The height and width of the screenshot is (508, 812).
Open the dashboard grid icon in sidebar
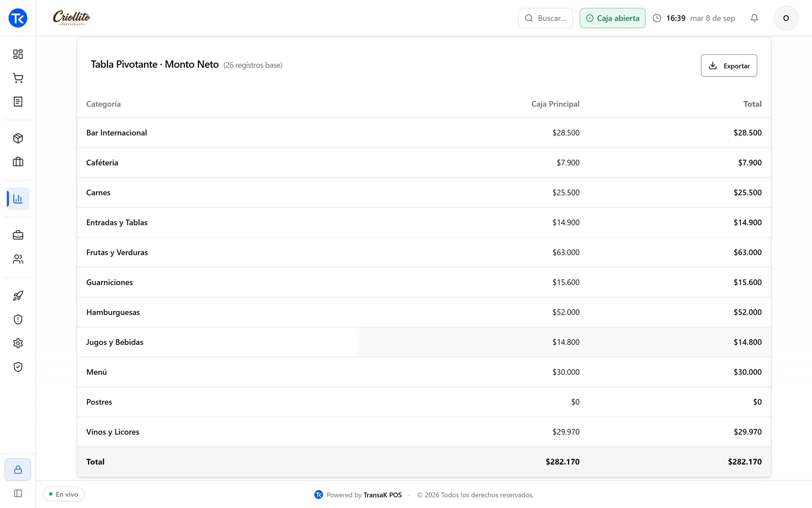click(18, 54)
